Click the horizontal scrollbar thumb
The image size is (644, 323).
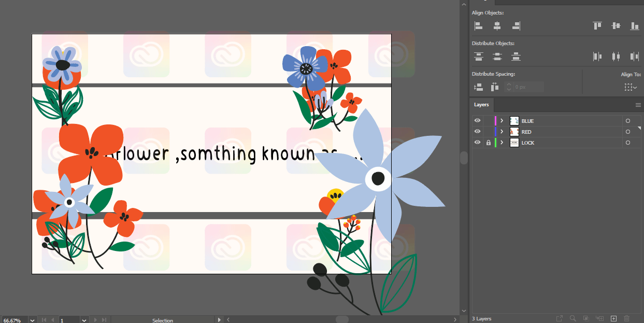(x=342, y=319)
